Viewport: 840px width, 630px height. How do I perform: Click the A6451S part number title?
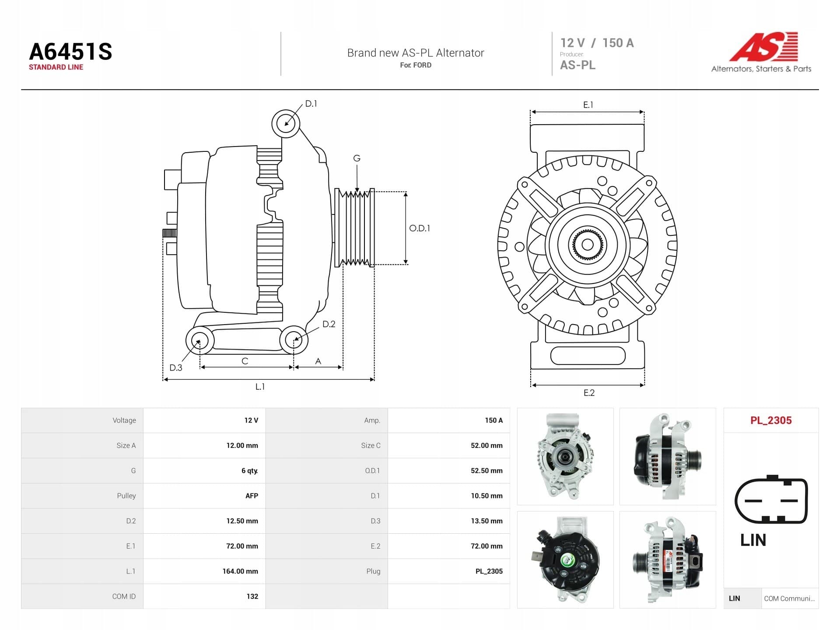(x=70, y=52)
